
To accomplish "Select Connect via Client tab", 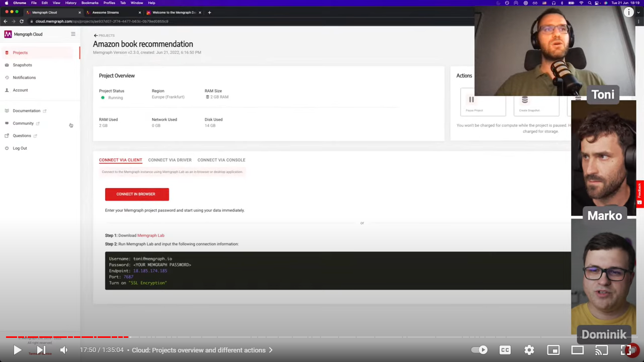I will tap(120, 160).
